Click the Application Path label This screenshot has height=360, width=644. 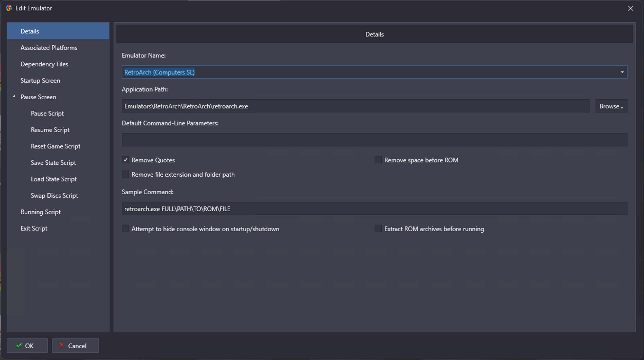tap(145, 89)
